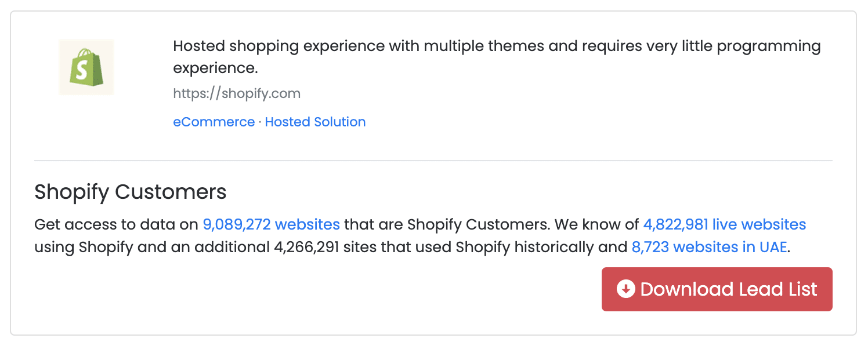Image resolution: width=868 pixels, height=349 pixels.
Task: Click the 'using Shopify and an additional' text
Action: (x=152, y=248)
